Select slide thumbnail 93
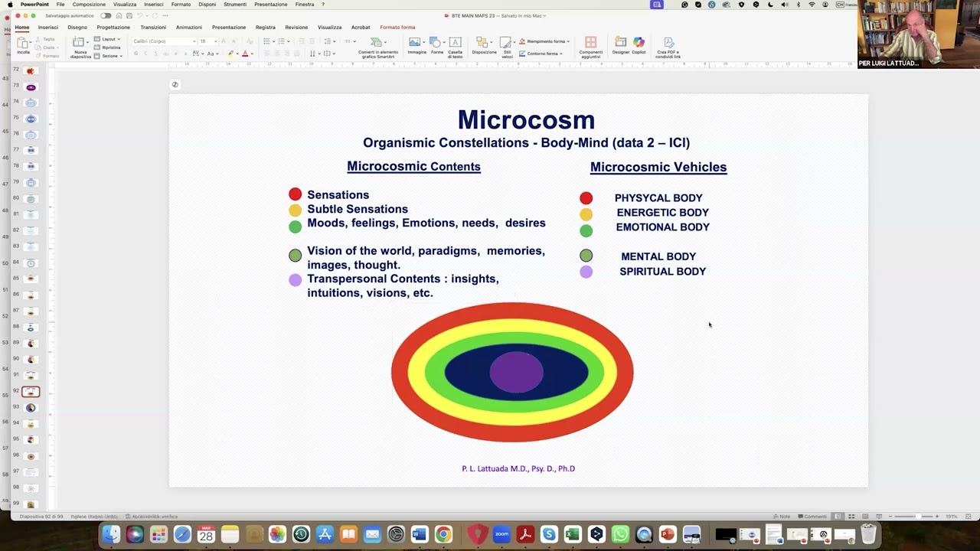The image size is (980, 551). [31, 407]
